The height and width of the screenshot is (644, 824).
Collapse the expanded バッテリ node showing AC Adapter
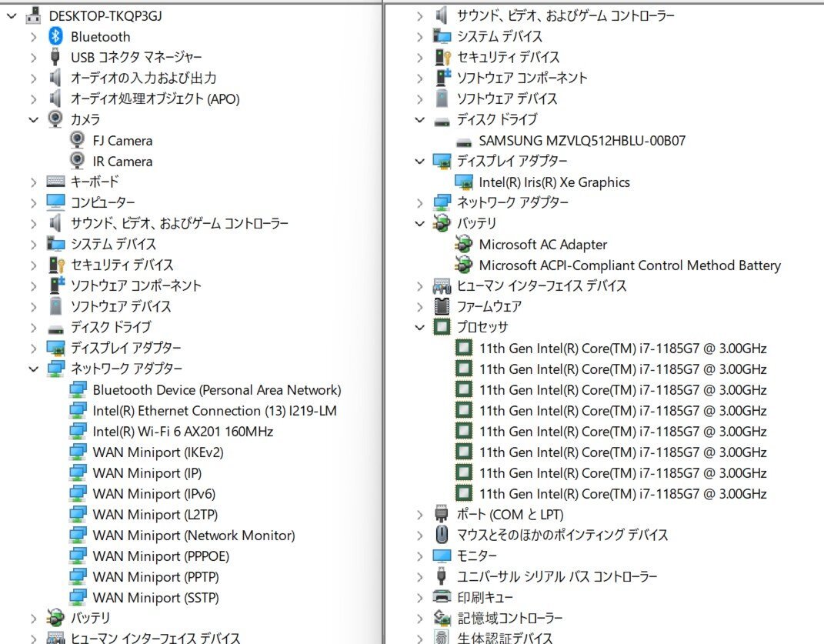[420, 223]
